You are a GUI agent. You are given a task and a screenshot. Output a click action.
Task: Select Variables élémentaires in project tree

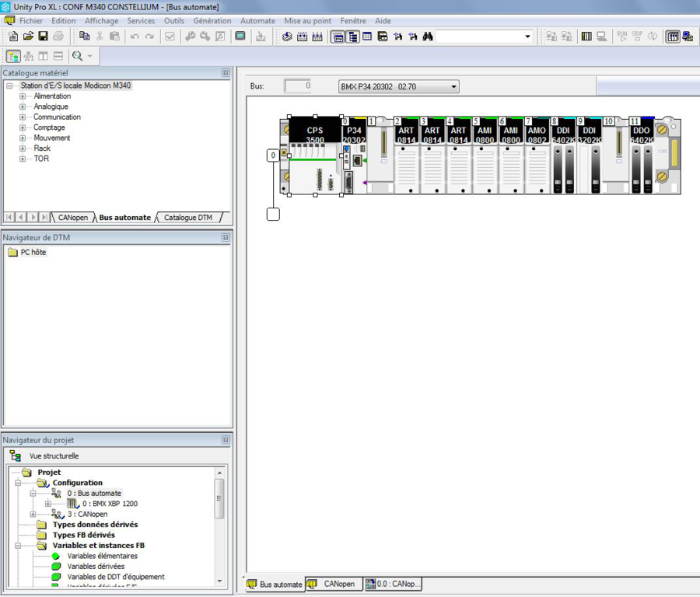(x=102, y=556)
